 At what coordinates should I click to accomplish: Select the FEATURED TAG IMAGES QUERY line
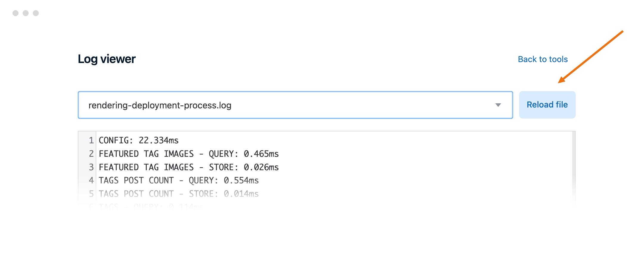click(189, 154)
